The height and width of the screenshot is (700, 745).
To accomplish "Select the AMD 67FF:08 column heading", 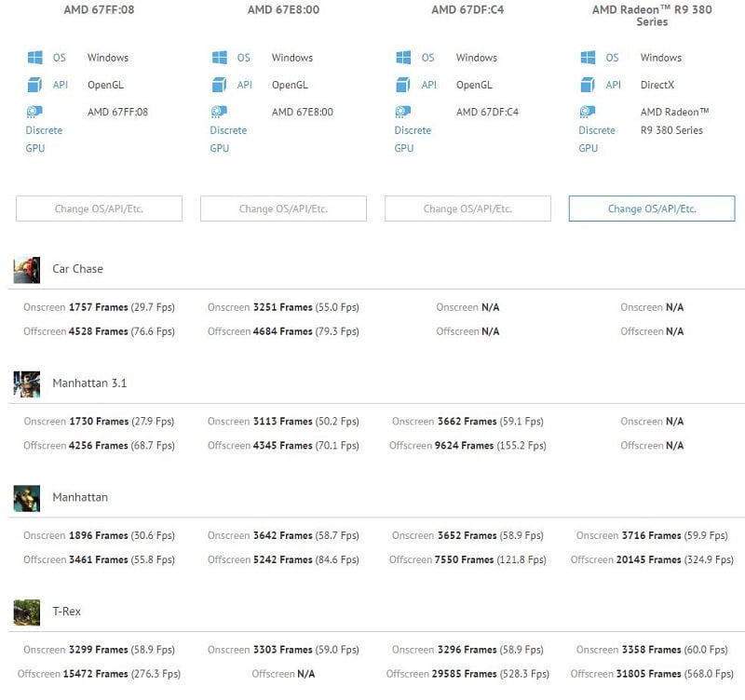I will tap(99, 9).
